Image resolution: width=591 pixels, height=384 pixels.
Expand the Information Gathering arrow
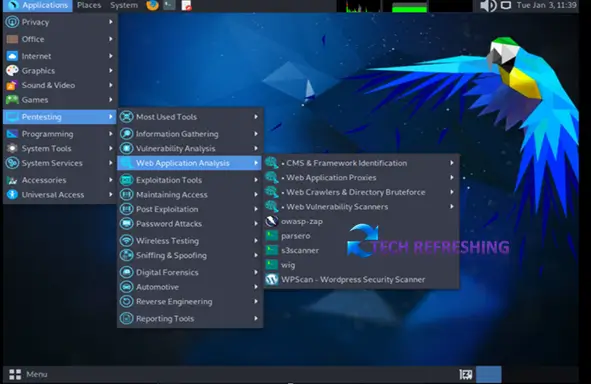tap(256, 134)
